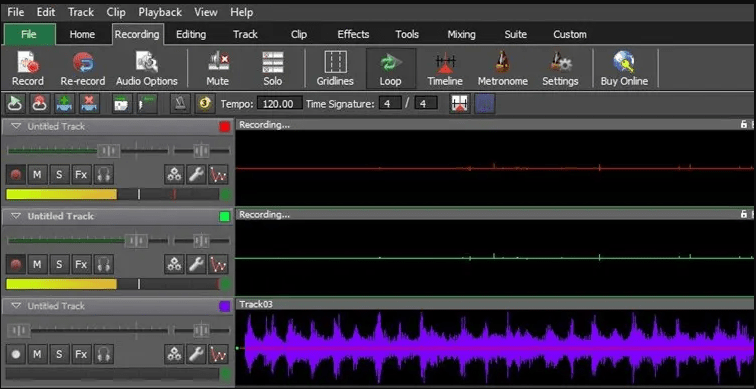
Task: Switch to the Editing ribbon tab
Action: coord(191,35)
